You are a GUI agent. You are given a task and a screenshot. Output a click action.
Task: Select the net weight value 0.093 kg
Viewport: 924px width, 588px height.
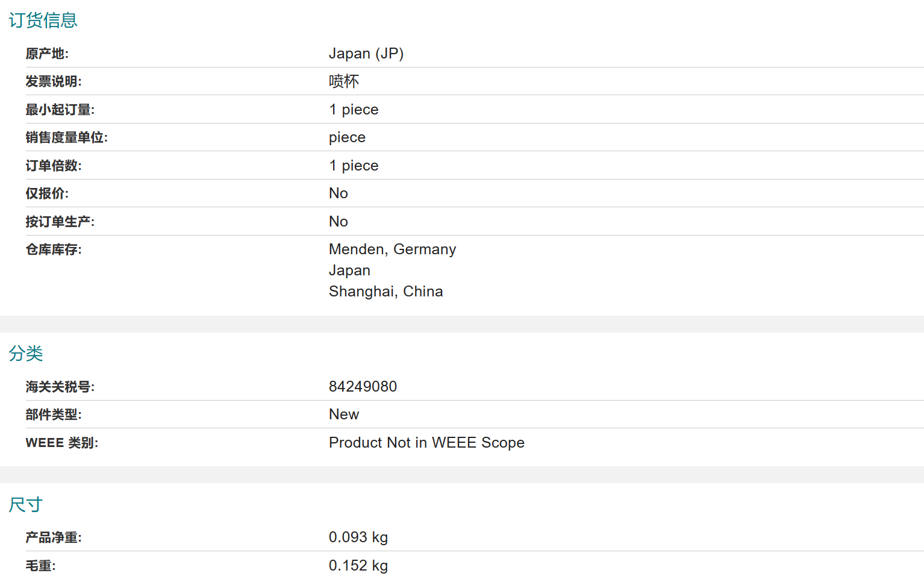tap(358, 537)
